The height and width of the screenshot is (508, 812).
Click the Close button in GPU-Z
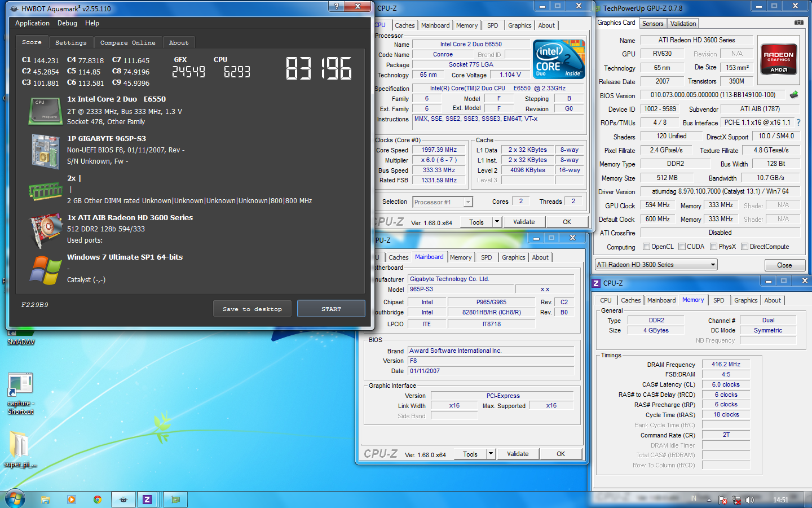click(784, 265)
